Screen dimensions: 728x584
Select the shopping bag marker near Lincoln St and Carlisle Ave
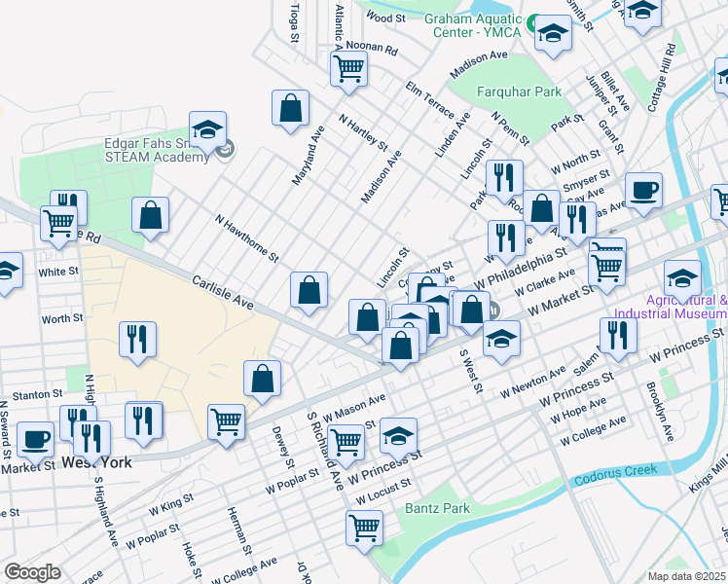367,318
